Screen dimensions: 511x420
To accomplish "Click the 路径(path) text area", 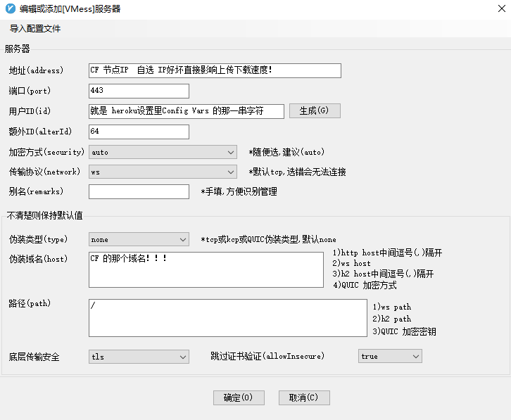I will click(x=228, y=318).
